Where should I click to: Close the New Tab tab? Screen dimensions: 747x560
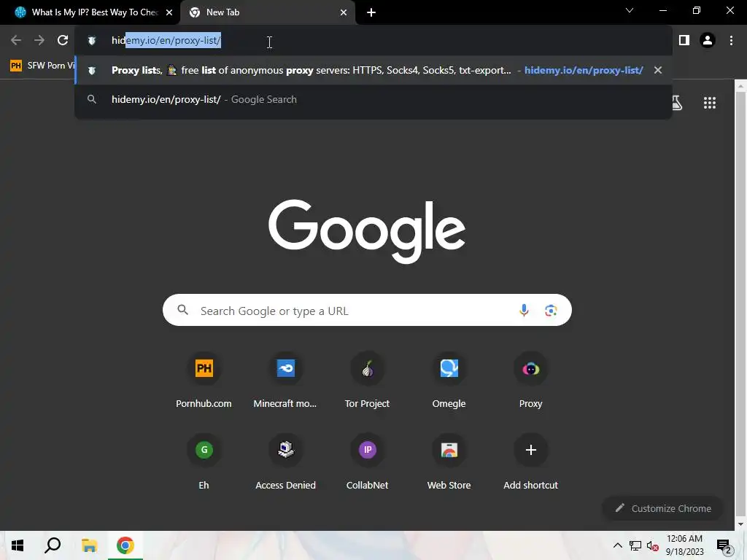pos(344,12)
